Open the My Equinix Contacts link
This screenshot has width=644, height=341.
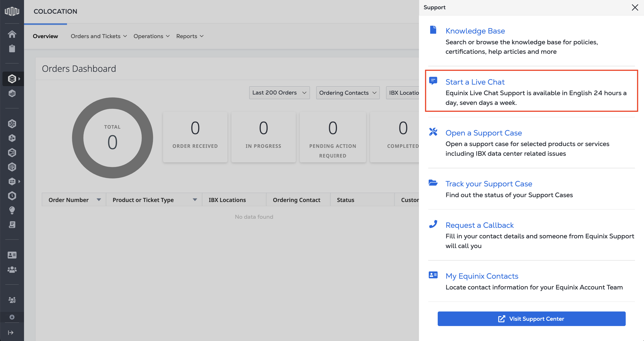[x=482, y=276]
